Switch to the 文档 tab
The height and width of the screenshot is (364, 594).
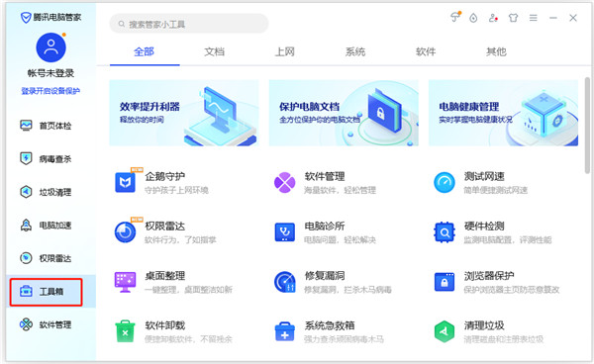click(x=215, y=51)
